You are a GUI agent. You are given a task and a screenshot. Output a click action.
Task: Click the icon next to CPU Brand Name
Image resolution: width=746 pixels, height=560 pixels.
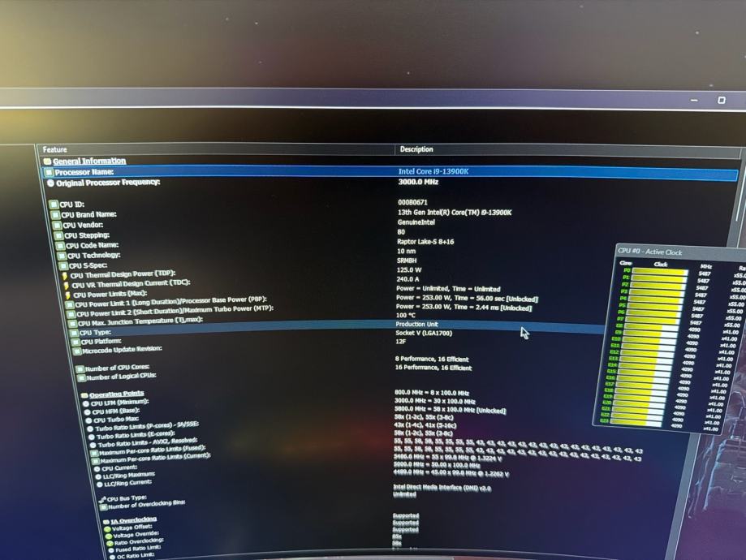pos(55,215)
